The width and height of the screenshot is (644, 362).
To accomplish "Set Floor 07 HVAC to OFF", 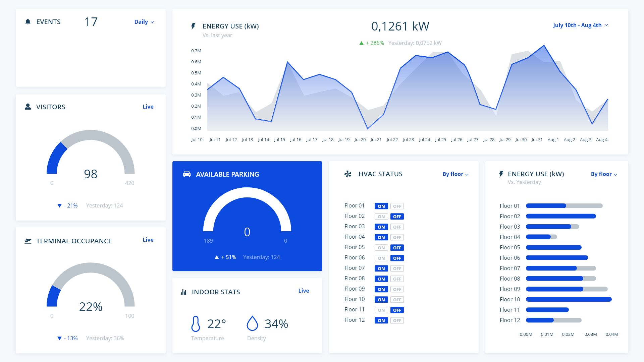I will coord(397,268).
